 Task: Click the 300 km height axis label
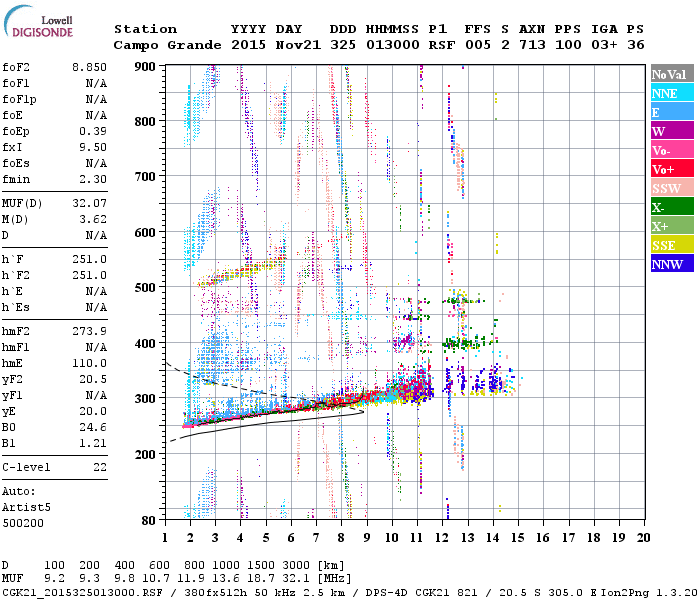pos(145,398)
